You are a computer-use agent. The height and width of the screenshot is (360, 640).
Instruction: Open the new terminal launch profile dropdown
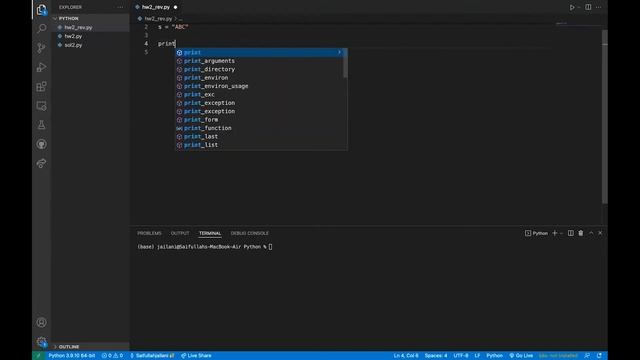(x=561, y=233)
